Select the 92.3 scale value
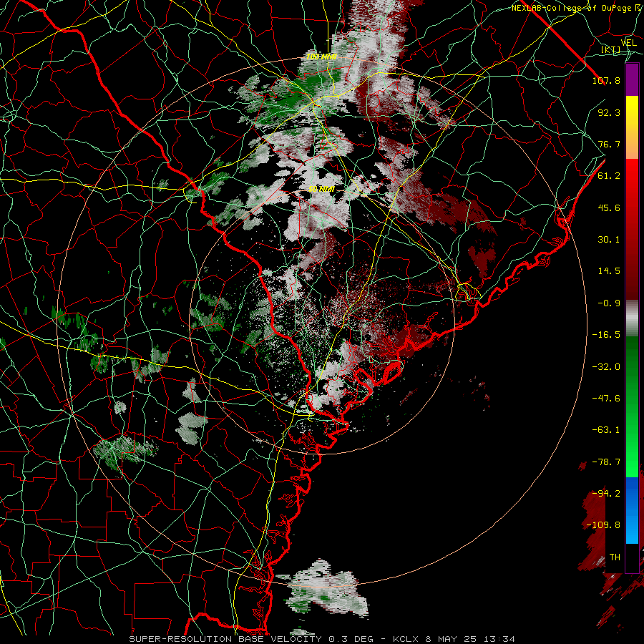 click(609, 112)
